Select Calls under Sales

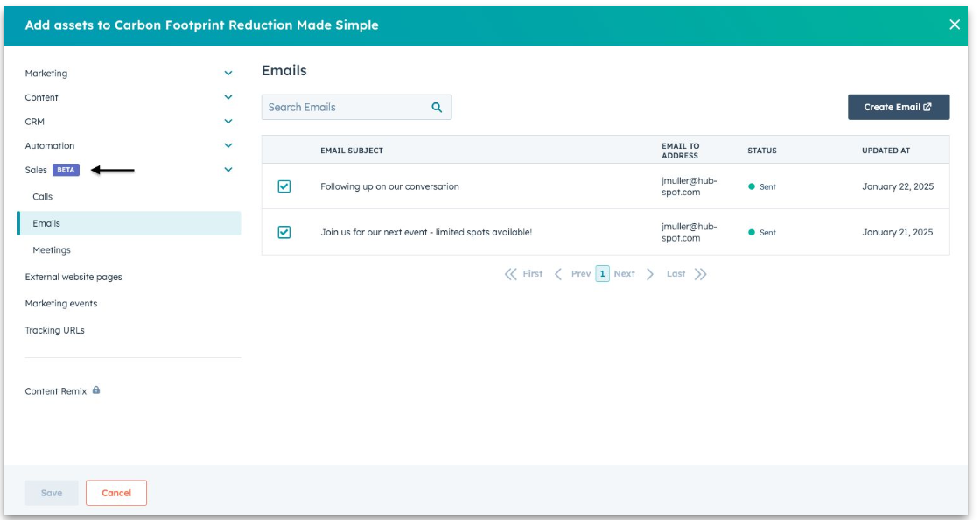pos(43,197)
